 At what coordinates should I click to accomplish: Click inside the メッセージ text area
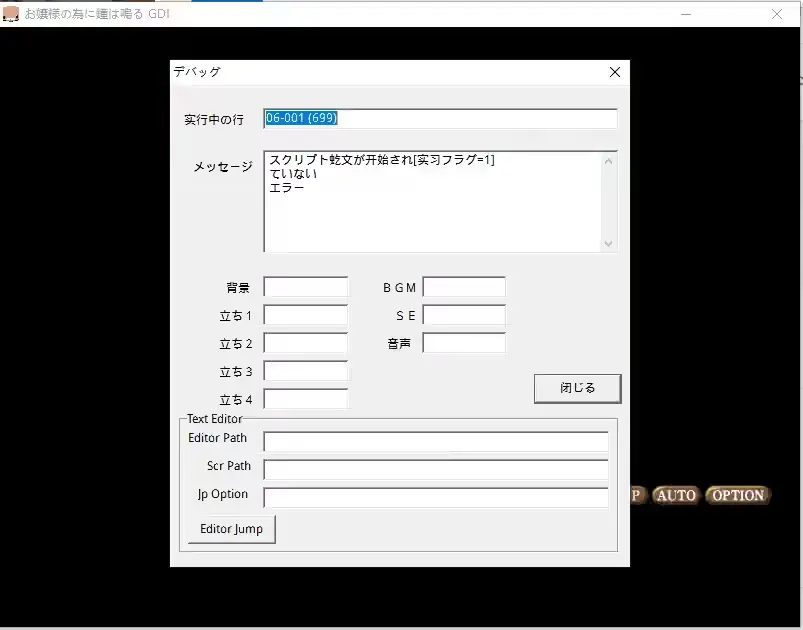point(432,201)
